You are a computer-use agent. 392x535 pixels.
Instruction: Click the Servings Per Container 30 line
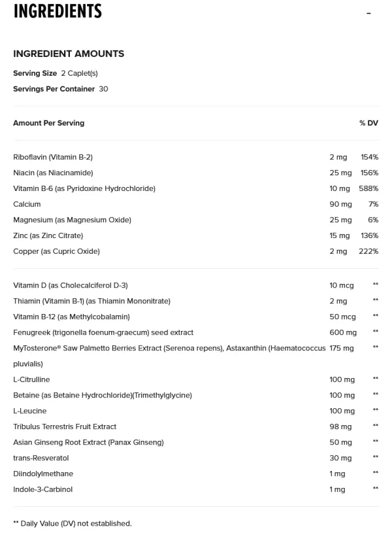point(60,89)
